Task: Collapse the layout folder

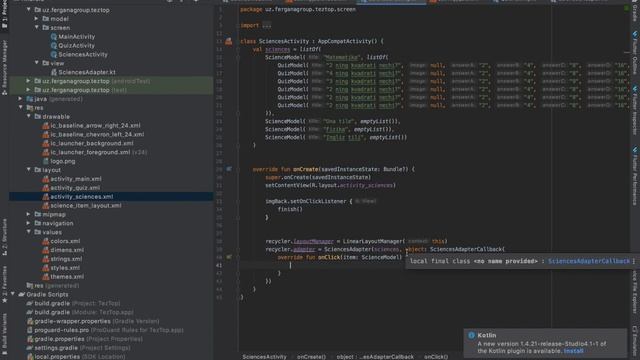Action: (x=29, y=170)
